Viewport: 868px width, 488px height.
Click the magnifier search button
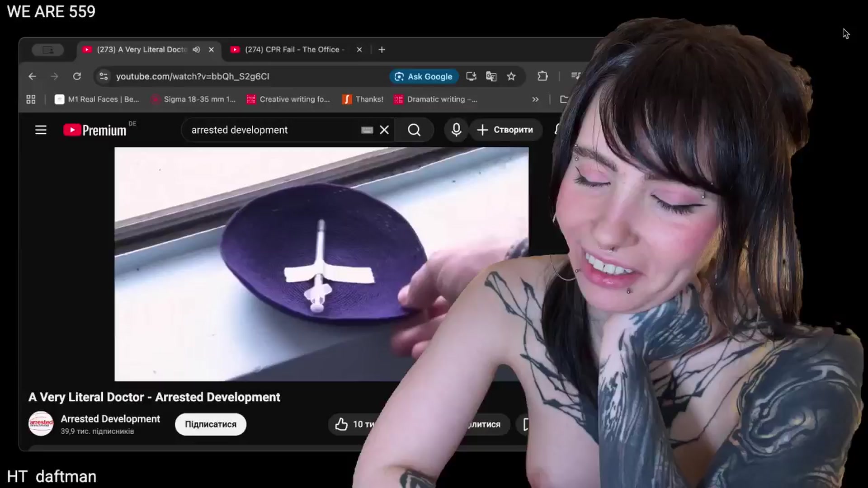point(414,130)
